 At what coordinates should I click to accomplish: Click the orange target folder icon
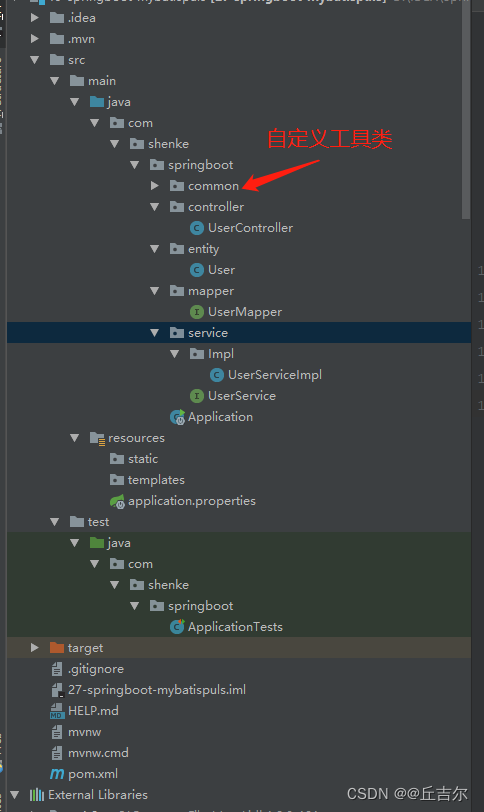coord(57,648)
